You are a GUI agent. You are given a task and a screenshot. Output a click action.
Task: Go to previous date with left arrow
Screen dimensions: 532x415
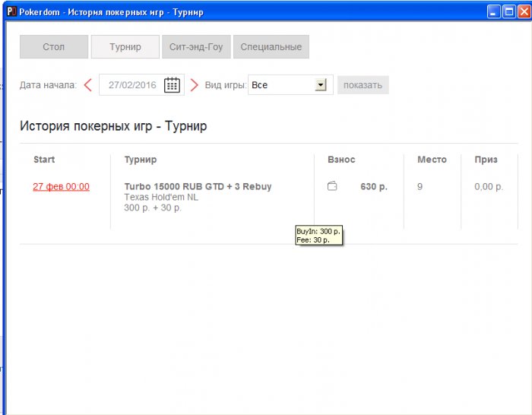tap(88, 85)
